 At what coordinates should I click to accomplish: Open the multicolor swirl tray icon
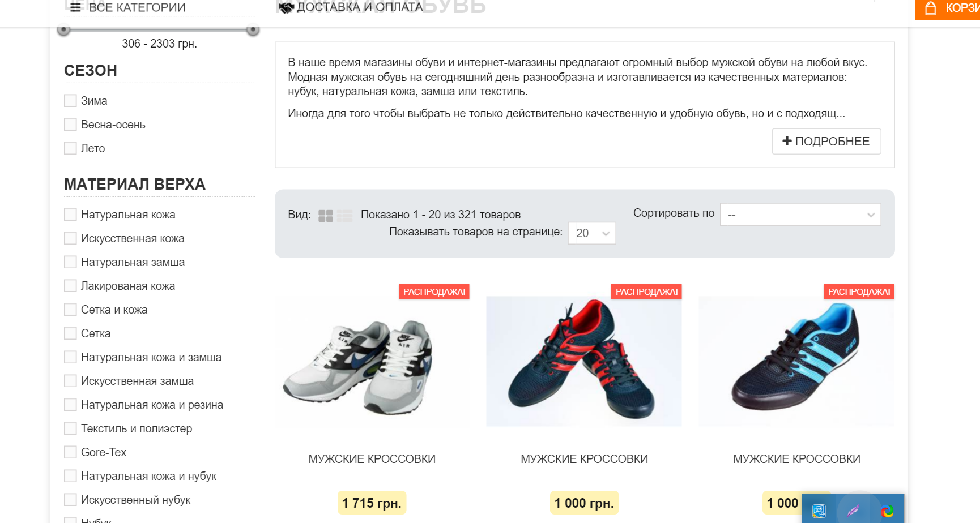tap(887, 511)
